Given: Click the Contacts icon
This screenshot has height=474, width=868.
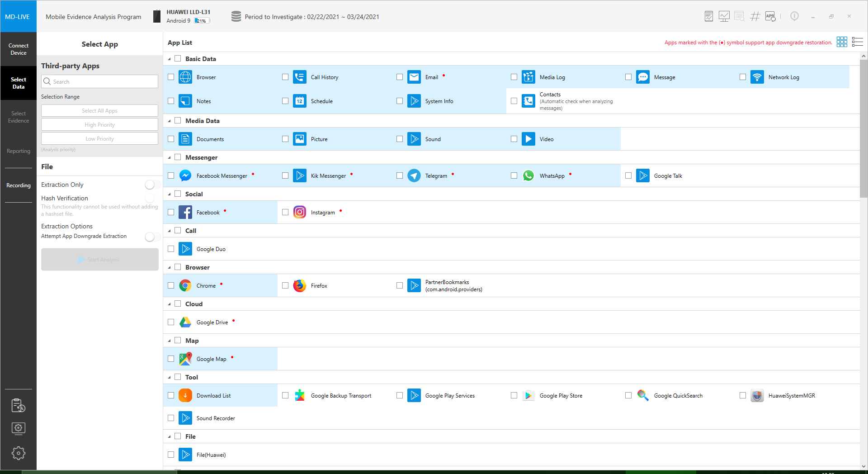Looking at the screenshot, I should click(528, 101).
